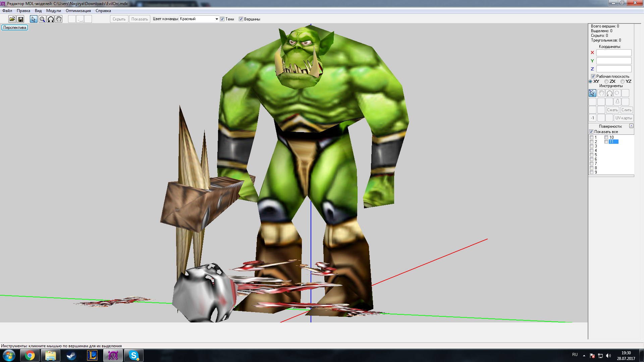Open the Модули menu
This screenshot has height=362, width=644.
[54, 11]
